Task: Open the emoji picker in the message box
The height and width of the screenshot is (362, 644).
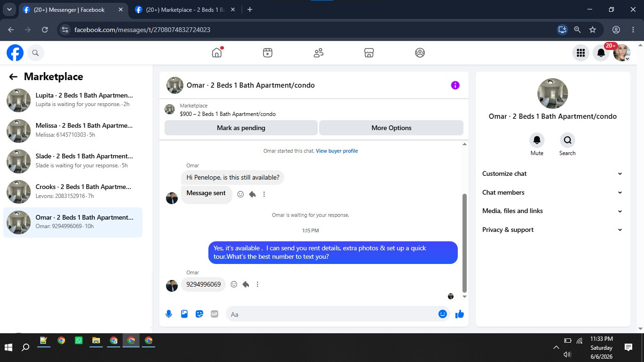Action: point(443,314)
